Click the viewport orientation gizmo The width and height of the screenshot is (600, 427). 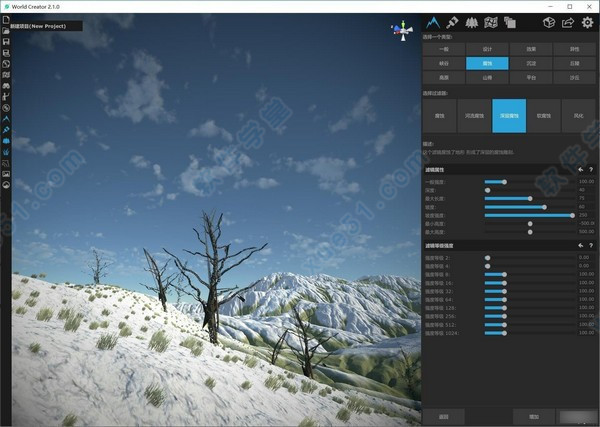pos(400,30)
